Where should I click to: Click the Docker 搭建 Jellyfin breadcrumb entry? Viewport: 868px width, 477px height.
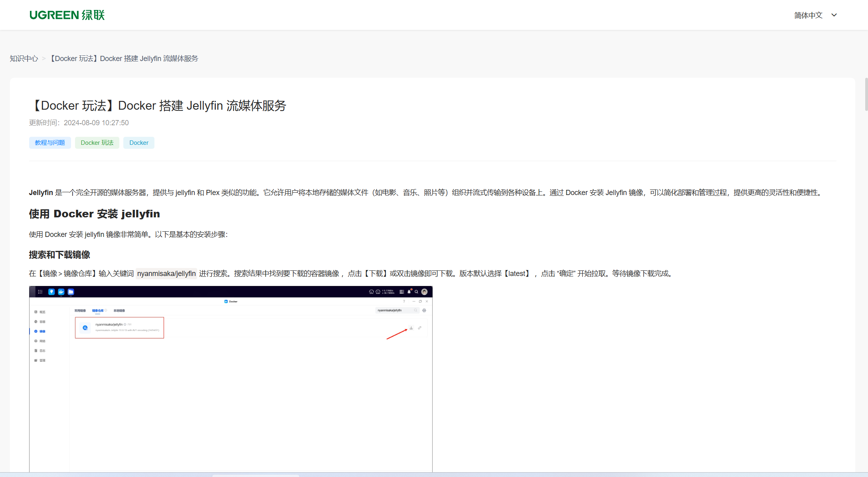[x=124, y=59]
